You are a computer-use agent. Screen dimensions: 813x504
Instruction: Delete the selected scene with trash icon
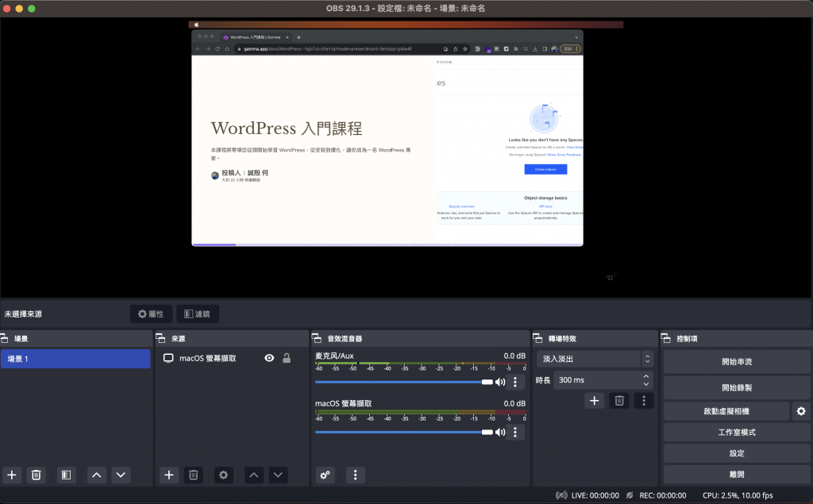(37, 475)
